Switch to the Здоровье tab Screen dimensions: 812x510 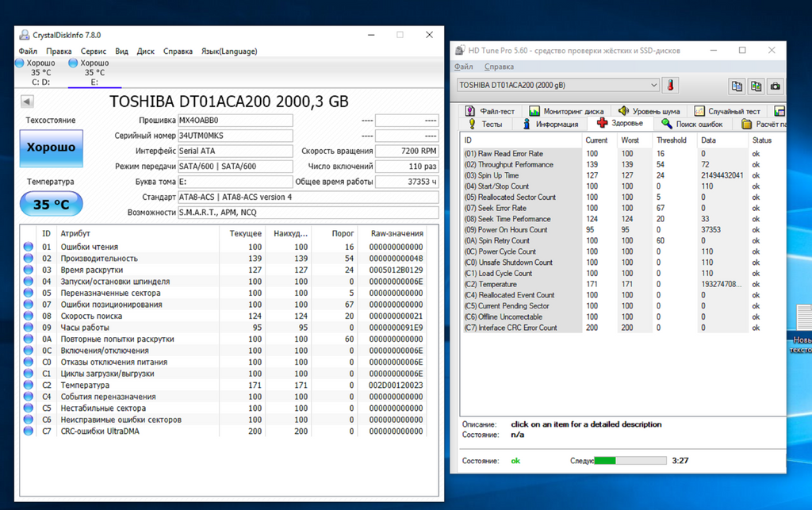(620, 123)
